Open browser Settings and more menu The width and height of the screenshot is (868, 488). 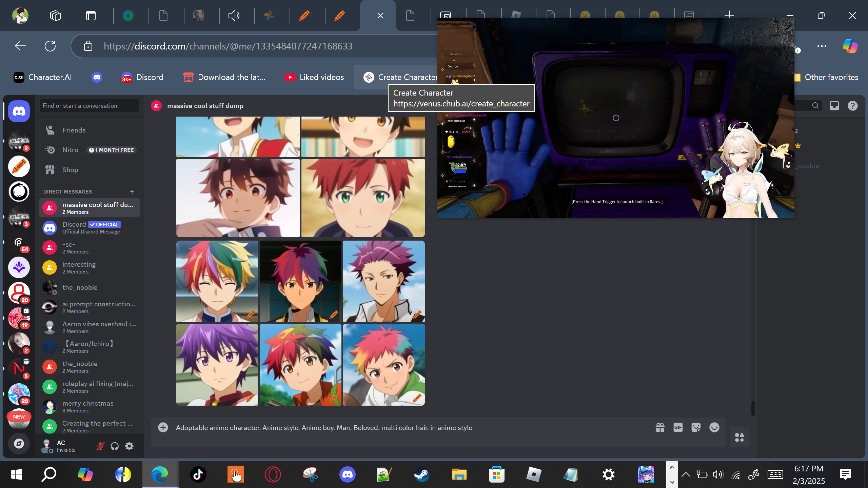pyautogui.click(x=822, y=46)
